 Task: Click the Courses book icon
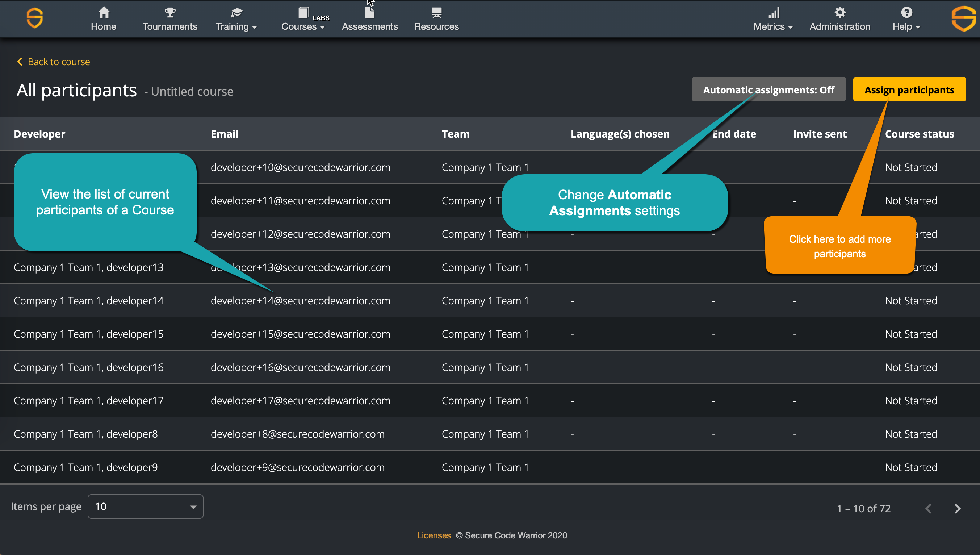tap(303, 13)
